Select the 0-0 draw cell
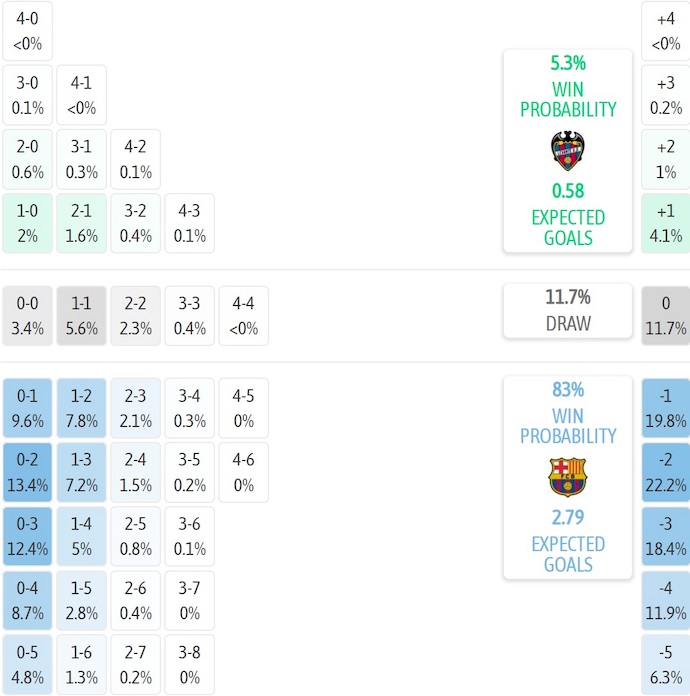 28,315
